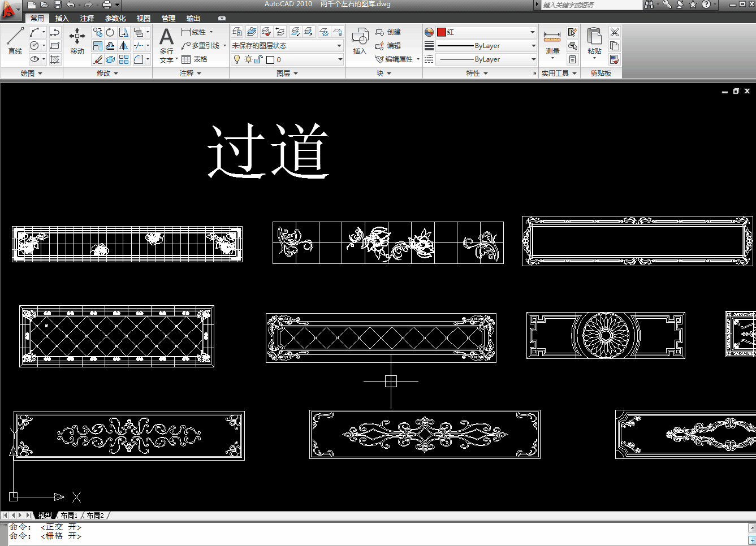Open the Layer Properties manager icon
Screen dimensions: 756x546
point(237,32)
